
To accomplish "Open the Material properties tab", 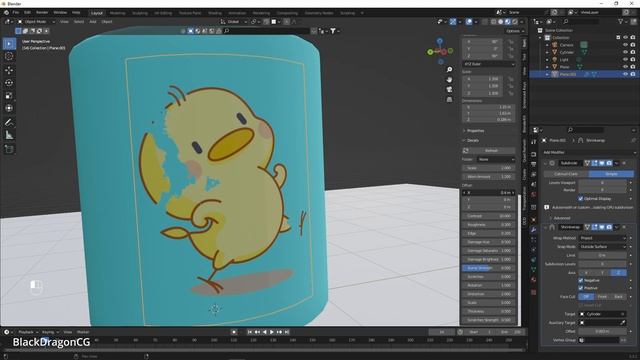I will pos(533,280).
